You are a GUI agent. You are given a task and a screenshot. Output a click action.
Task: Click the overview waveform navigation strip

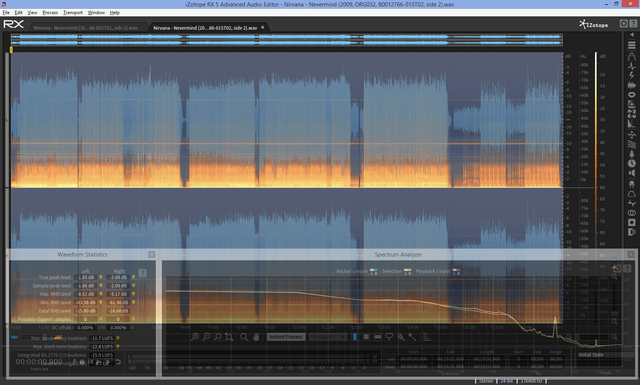click(287, 40)
